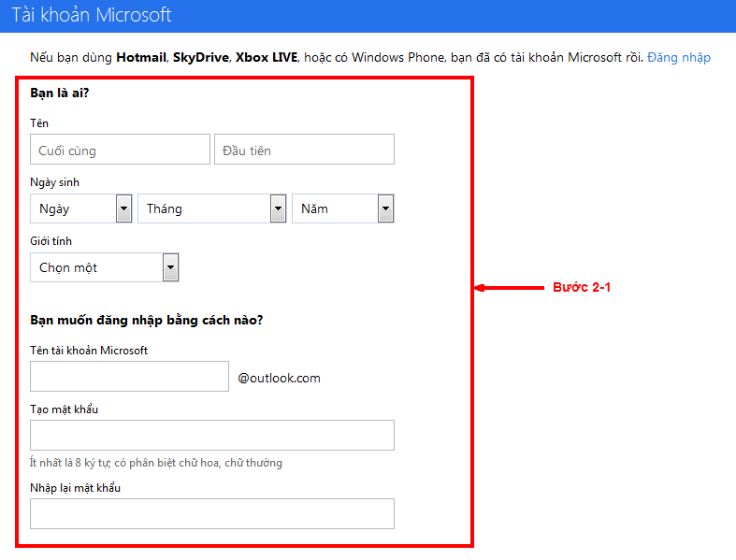Image resolution: width=736 pixels, height=560 pixels.
Task: Click the bold Xbox LIVE text
Action: 266,58
